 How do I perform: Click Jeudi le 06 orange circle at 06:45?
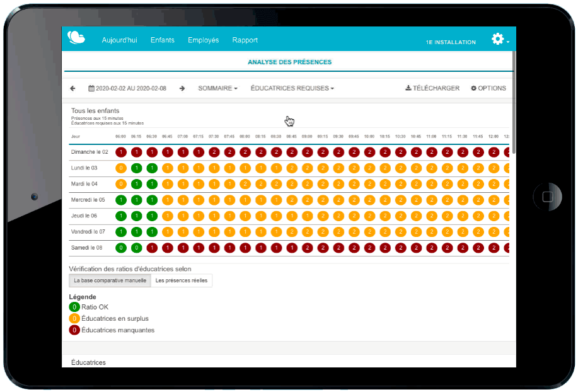pos(168,216)
